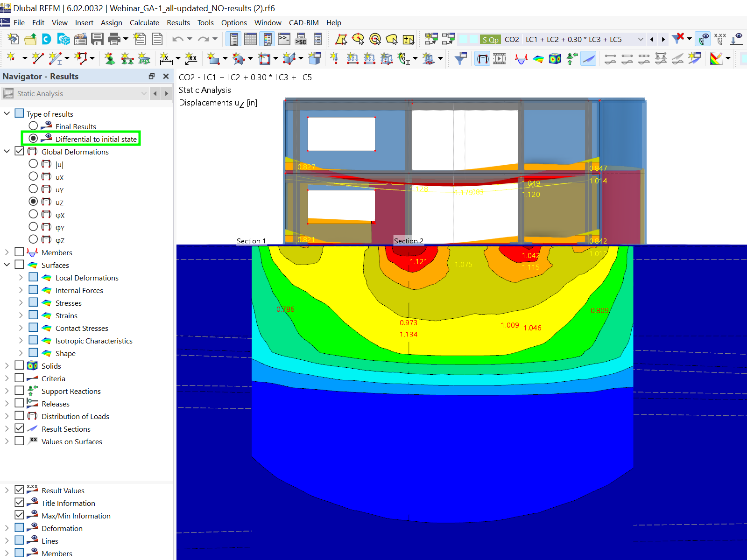Toggle solid results cube icon
The width and height of the screenshot is (747, 560).
pyautogui.click(x=555, y=58)
